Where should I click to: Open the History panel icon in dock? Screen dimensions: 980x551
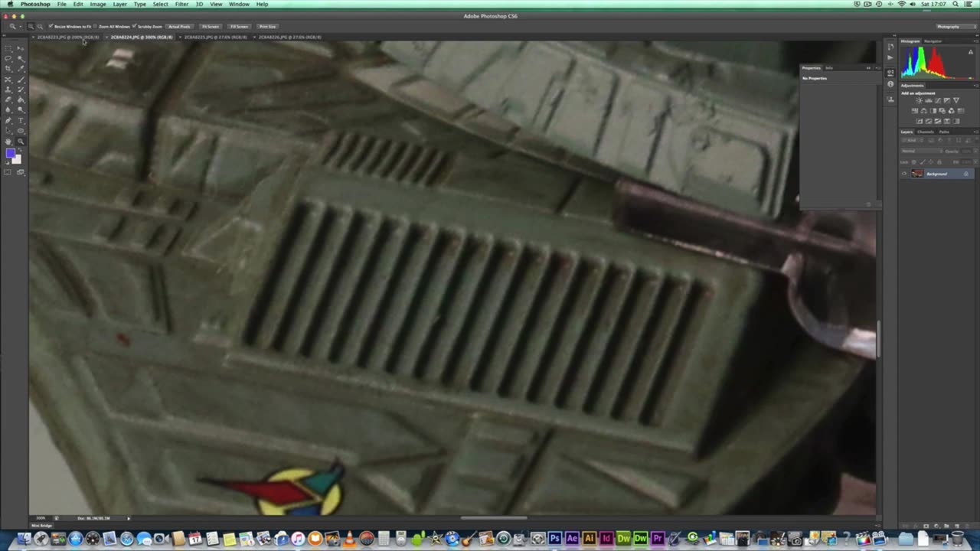pyautogui.click(x=890, y=47)
